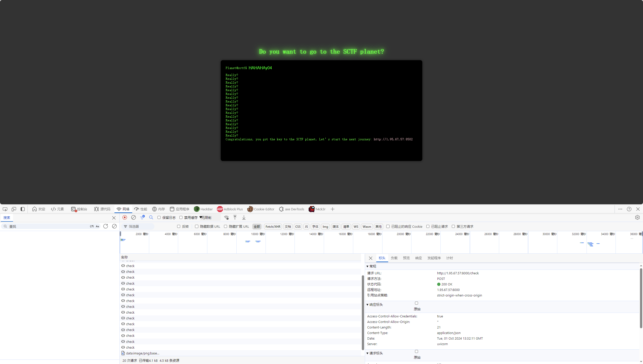Open the 性能 performance tab
The image size is (643, 364).
tap(141, 209)
